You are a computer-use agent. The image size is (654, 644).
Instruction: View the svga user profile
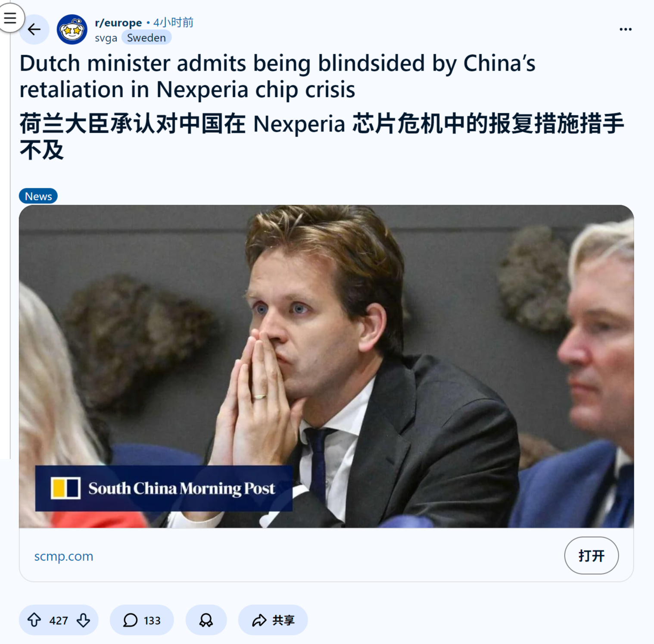(106, 38)
